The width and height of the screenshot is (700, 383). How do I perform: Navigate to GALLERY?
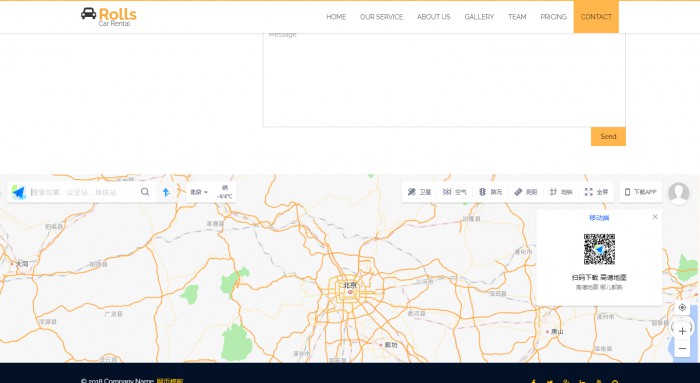[x=479, y=17]
